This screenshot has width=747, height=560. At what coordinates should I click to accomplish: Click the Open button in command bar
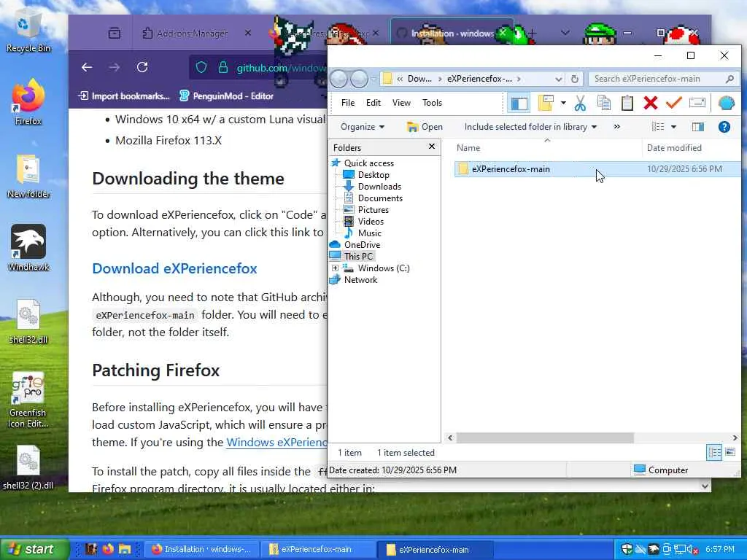425,127
